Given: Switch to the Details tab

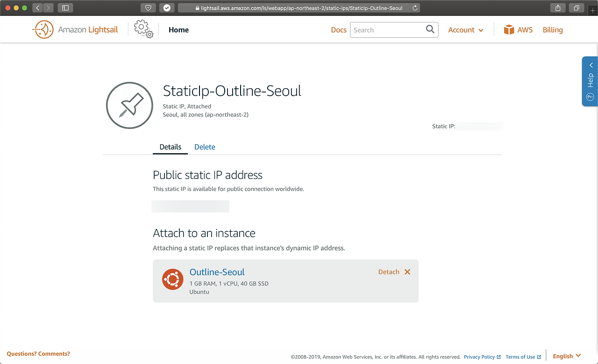Looking at the screenshot, I should tap(171, 147).
